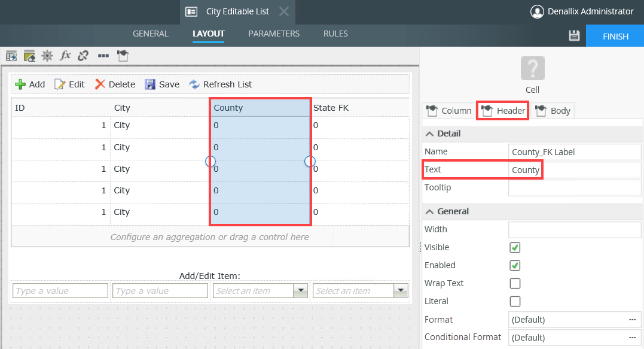Enable the Literal checkbox
The image size is (644, 349).
coord(515,301)
